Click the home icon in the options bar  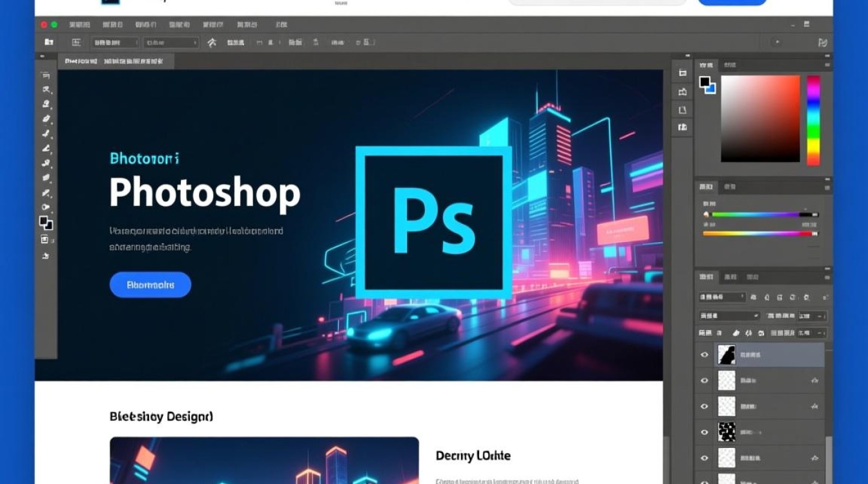point(48,43)
